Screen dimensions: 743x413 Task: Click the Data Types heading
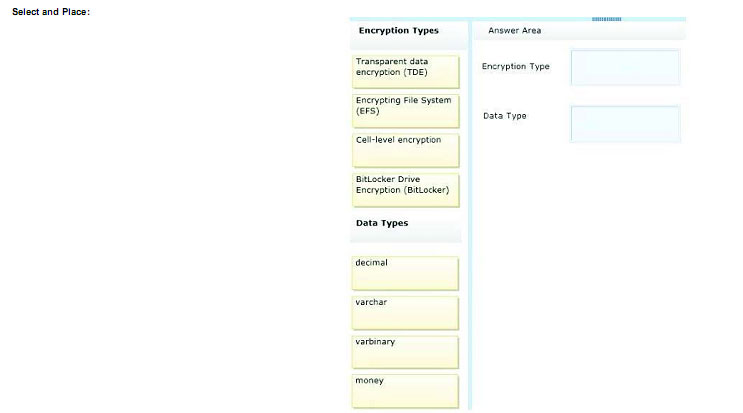coord(382,223)
